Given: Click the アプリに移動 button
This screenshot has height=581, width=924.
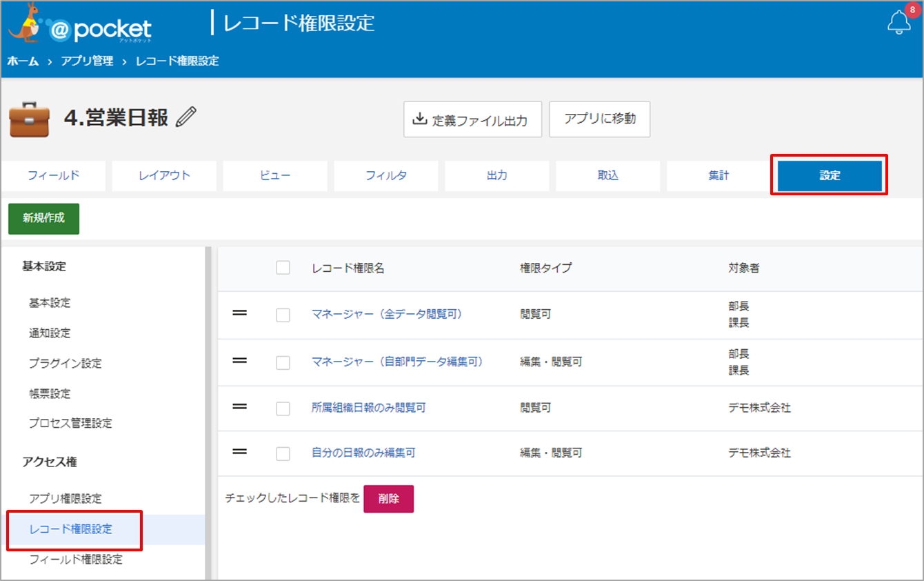Looking at the screenshot, I should 600,119.
